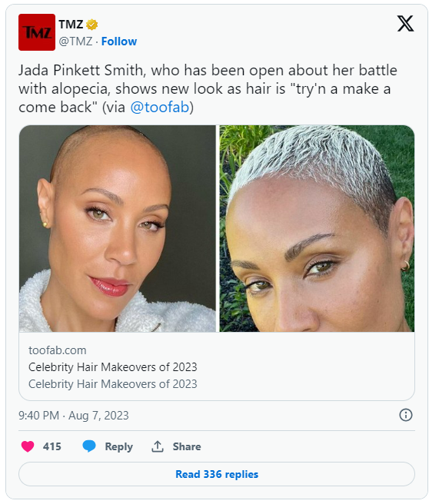This screenshot has height=504, width=429.
Task: Open the @toofab mention link
Action: [159, 108]
